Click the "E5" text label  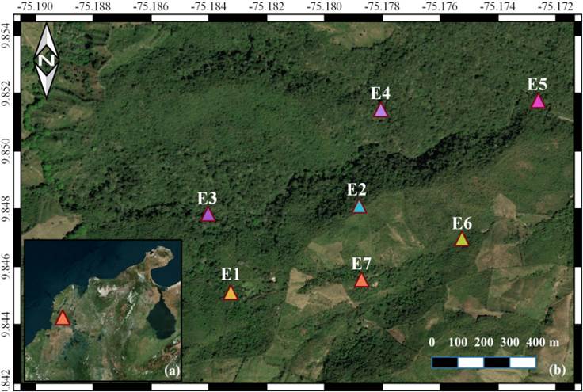pos(538,84)
